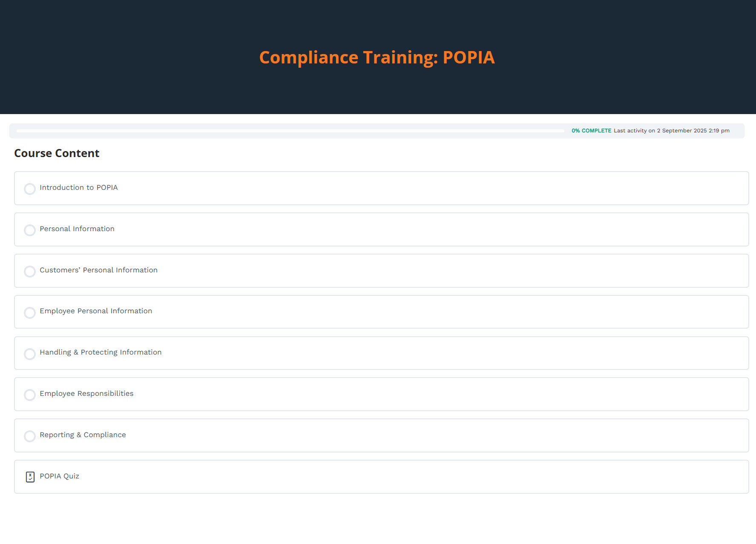Click the status circle beside Introduction to POPIA
The width and height of the screenshot is (756, 544).
[30, 189]
